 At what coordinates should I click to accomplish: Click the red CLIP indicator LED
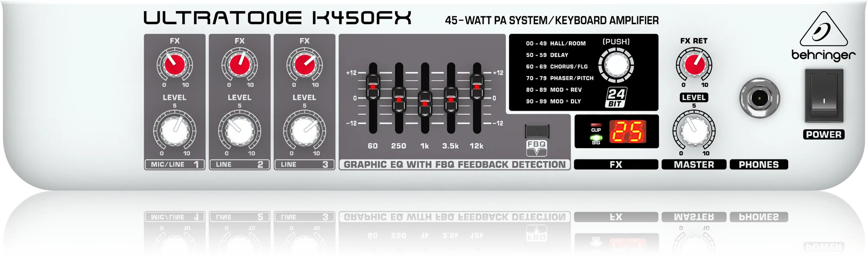(x=596, y=124)
